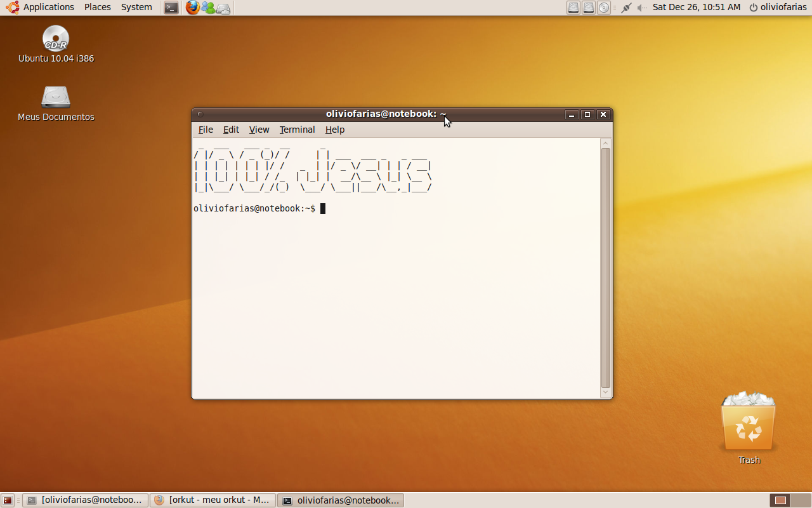Open the Terminal menu in menu bar
The height and width of the screenshot is (508, 812).
[297, 130]
